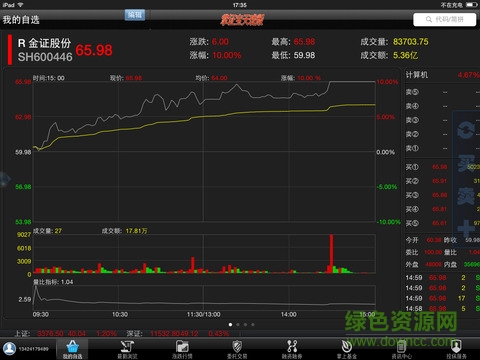
Task: Tap the 14:58 trade record row
Action: click(x=443, y=309)
